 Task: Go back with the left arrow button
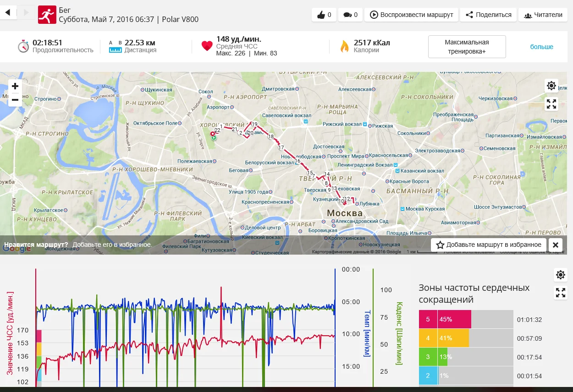(x=8, y=12)
